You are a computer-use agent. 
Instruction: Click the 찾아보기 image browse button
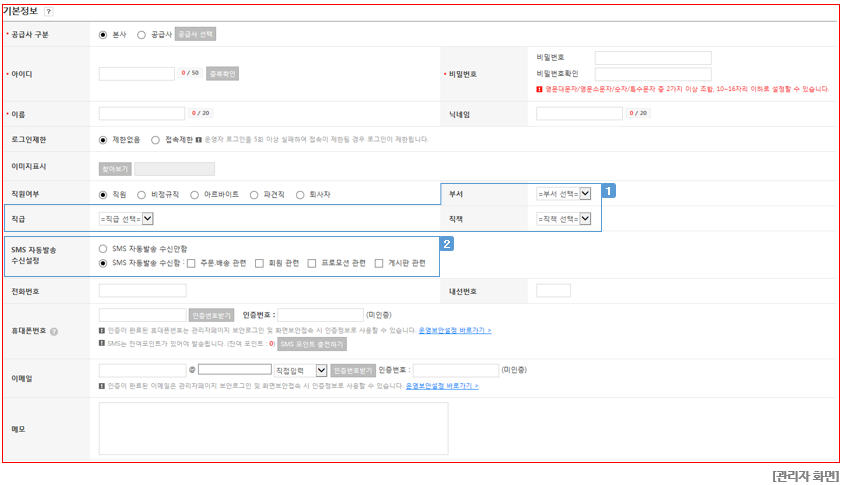115,169
